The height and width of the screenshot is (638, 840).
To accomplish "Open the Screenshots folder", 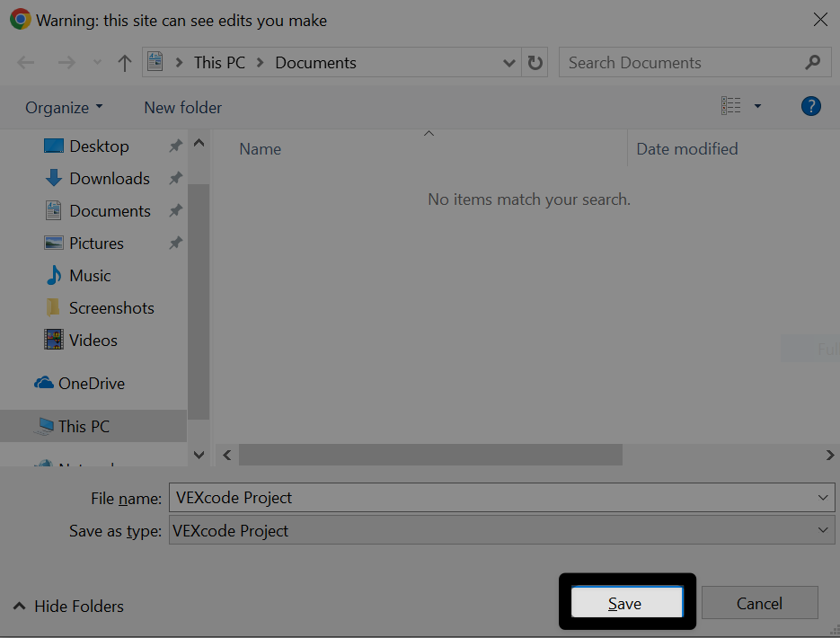I will 111,307.
